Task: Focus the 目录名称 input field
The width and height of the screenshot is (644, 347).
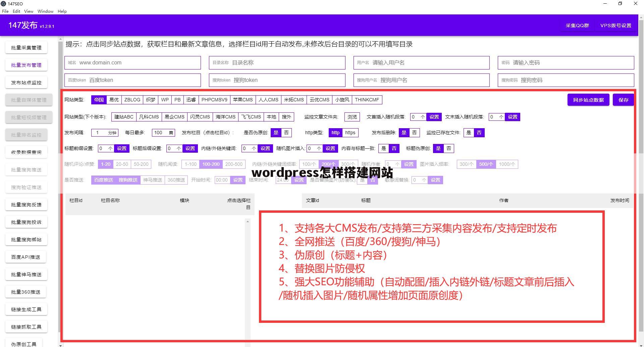Action: (x=277, y=63)
